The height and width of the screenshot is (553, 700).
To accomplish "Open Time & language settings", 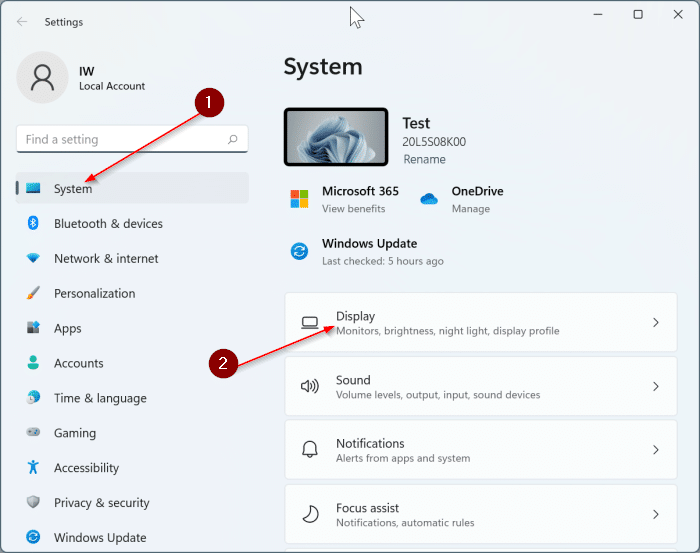I will point(132,397).
